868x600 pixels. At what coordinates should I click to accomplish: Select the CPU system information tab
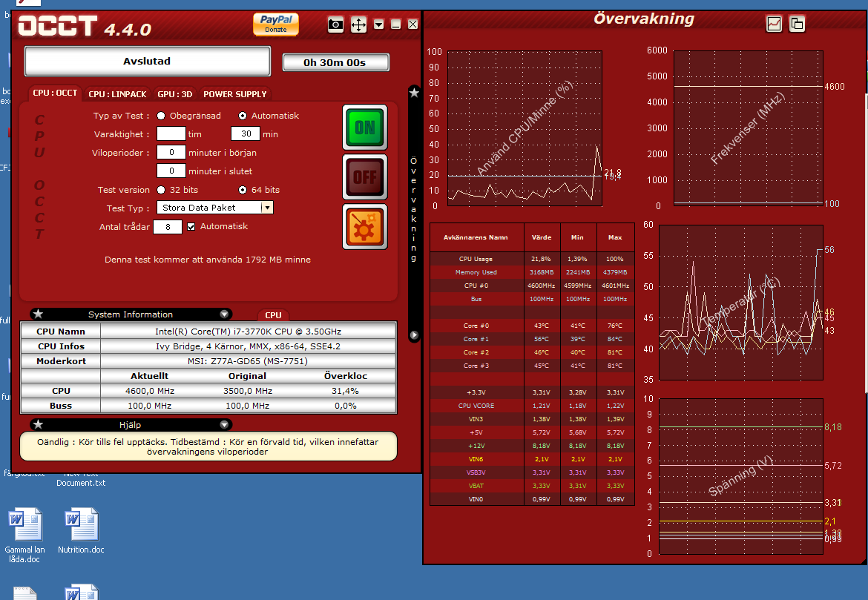[273, 315]
